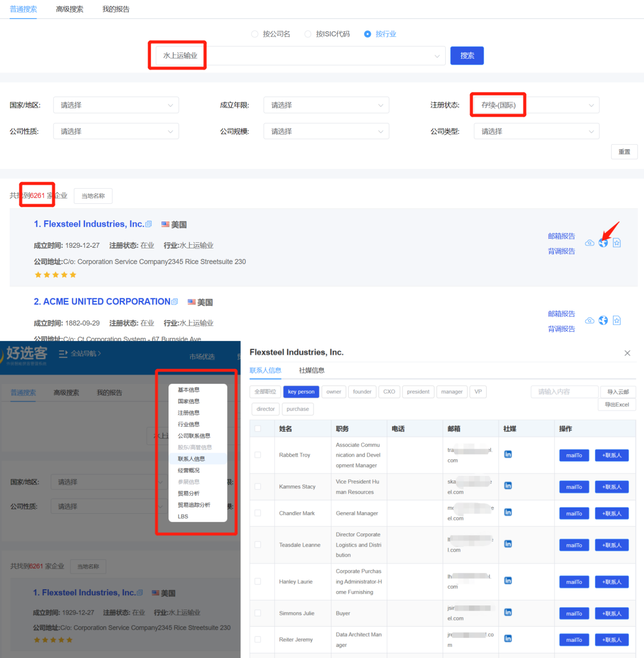
Task: Open cloud search icon for Flexsteel Industries
Action: click(589, 243)
